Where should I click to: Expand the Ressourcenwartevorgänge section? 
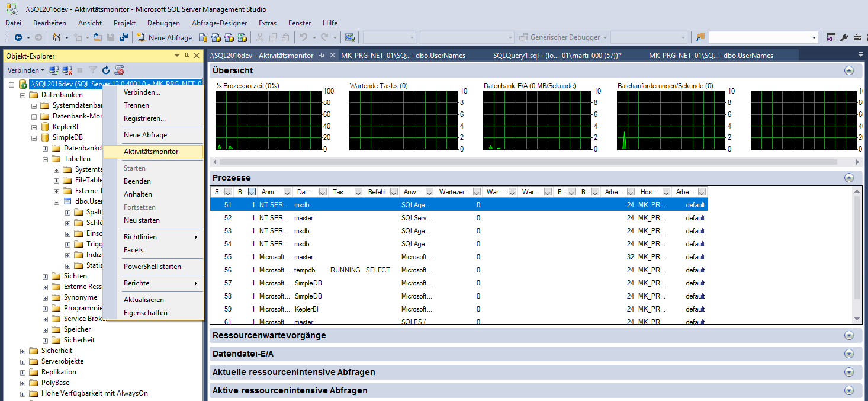[x=849, y=335]
